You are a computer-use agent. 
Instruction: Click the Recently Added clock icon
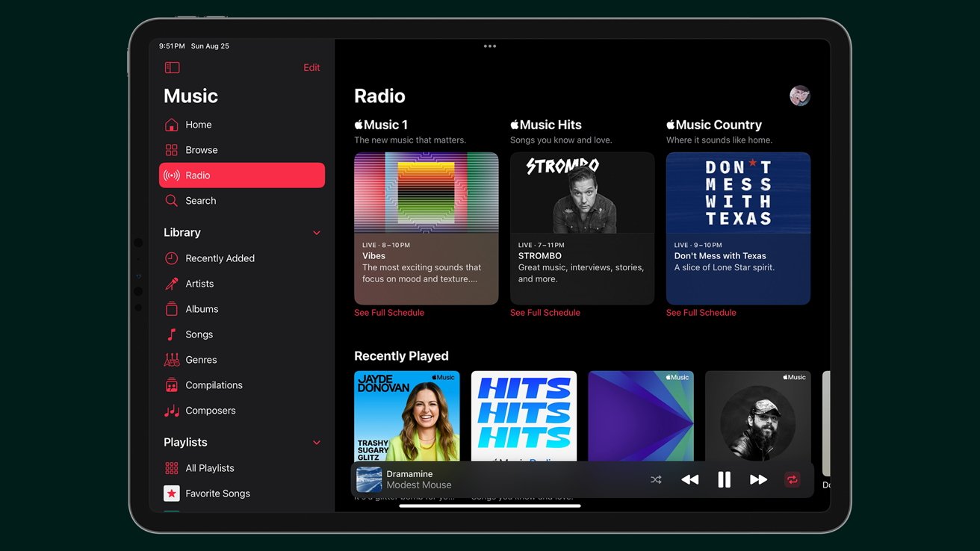coord(172,258)
